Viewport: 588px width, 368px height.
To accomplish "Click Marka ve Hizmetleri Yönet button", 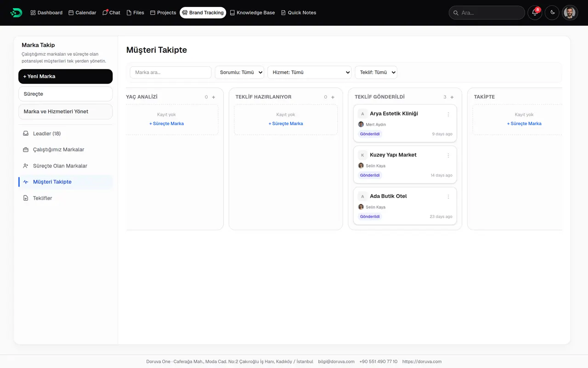I will pyautogui.click(x=65, y=111).
